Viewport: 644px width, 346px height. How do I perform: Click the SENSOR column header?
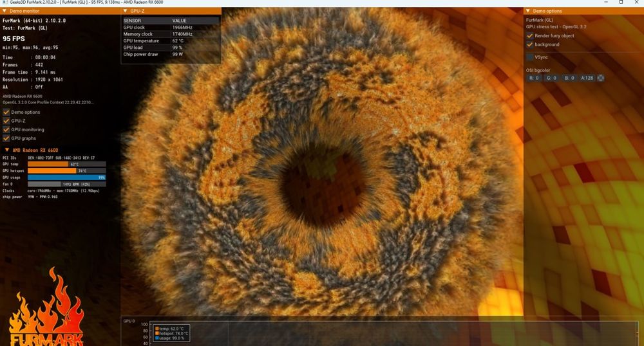pos(147,21)
